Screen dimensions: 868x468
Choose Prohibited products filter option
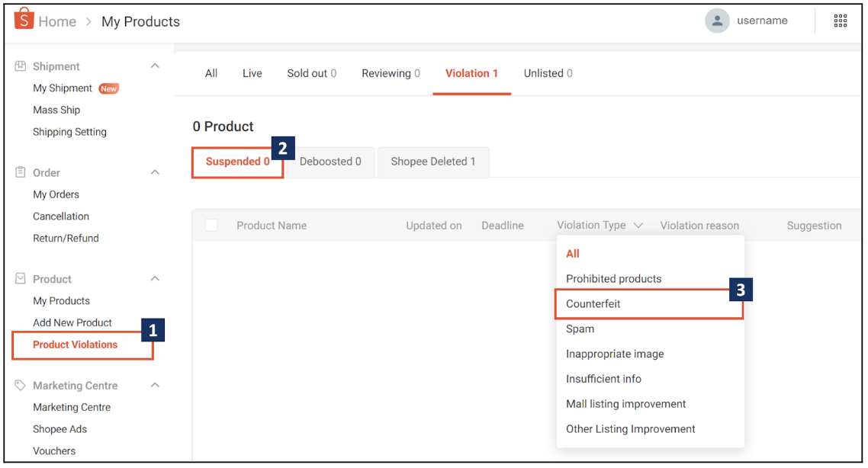tap(613, 279)
